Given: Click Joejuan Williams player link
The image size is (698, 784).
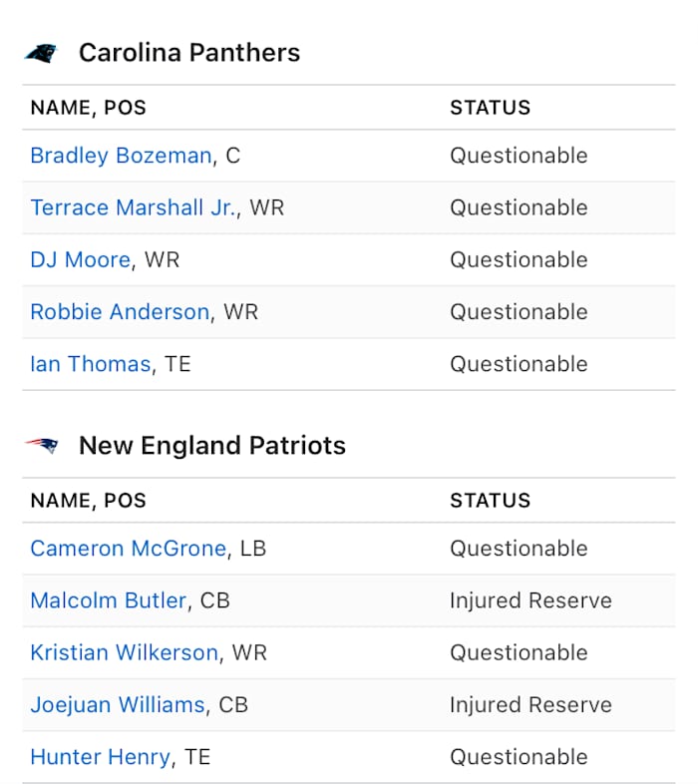Looking at the screenshot, I should tap(117, 704).
